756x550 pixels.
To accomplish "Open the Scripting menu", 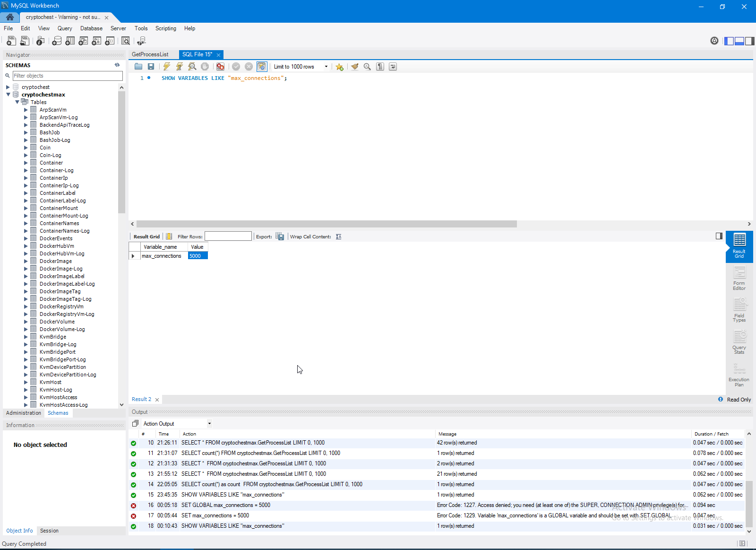I will pos(166,28).
